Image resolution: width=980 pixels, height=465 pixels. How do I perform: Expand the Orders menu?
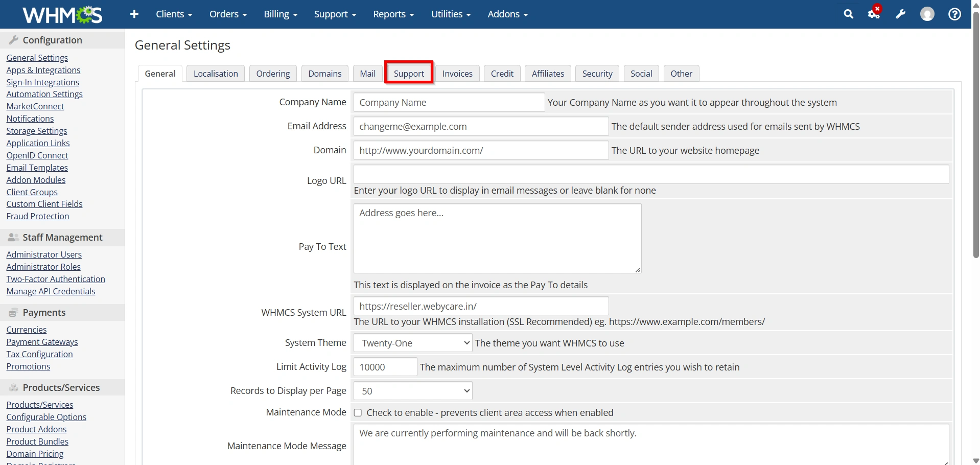click(x=228, y=14)
